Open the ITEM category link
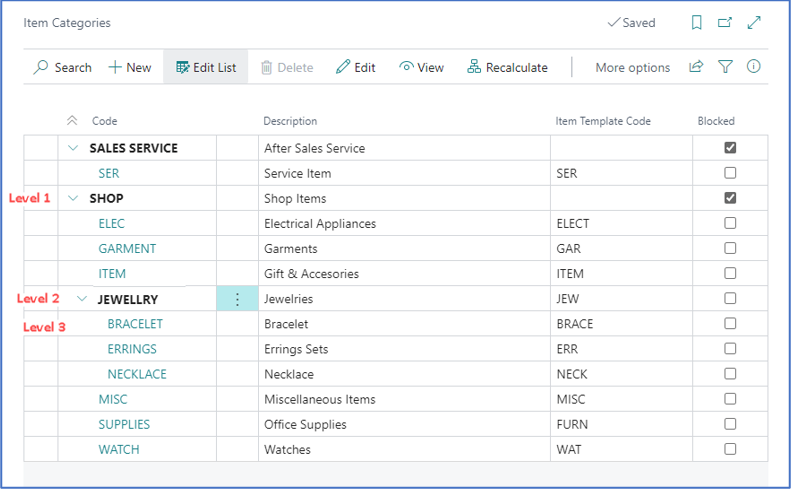This screenshot has height=490, width=791. pos(112,274)
